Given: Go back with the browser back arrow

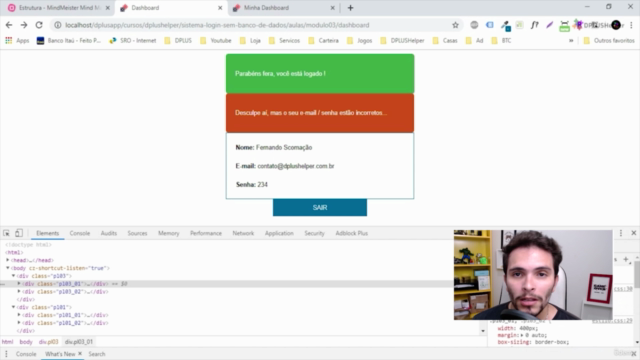Looking at the screenshot, I should 9,25.
